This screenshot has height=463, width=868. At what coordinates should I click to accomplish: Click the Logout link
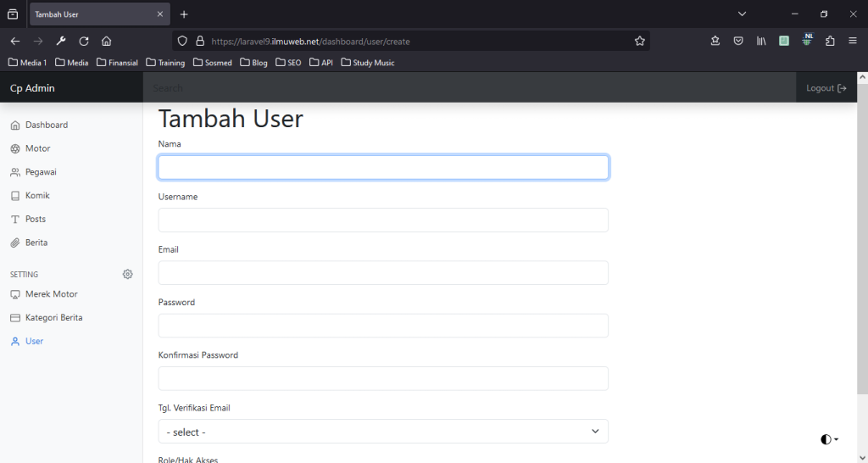(826, 88)
